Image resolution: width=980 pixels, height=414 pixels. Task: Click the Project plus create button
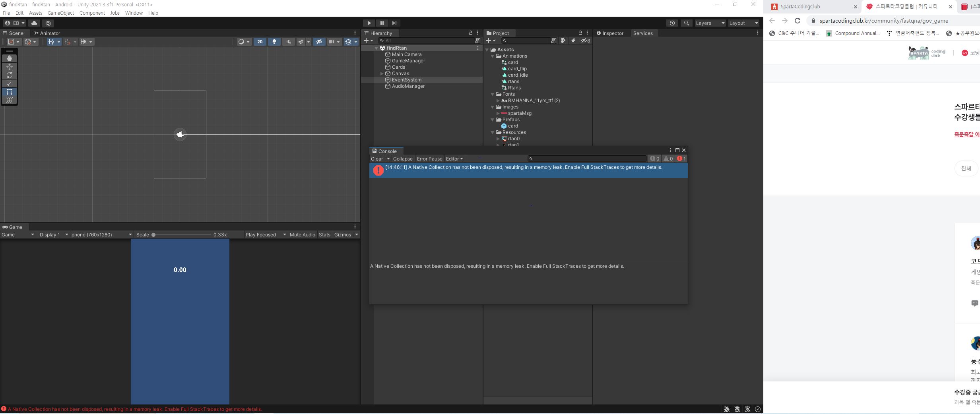pyautogui.click(x=491, y=41)
